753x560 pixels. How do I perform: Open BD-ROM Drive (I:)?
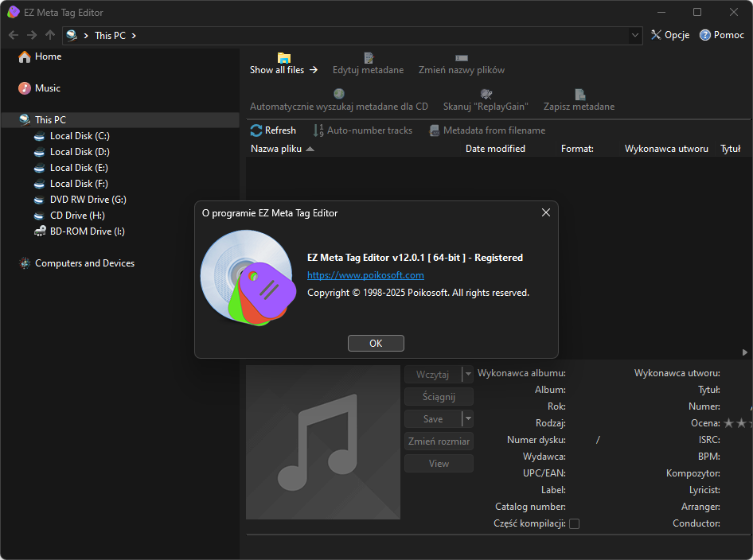point(80,231)
